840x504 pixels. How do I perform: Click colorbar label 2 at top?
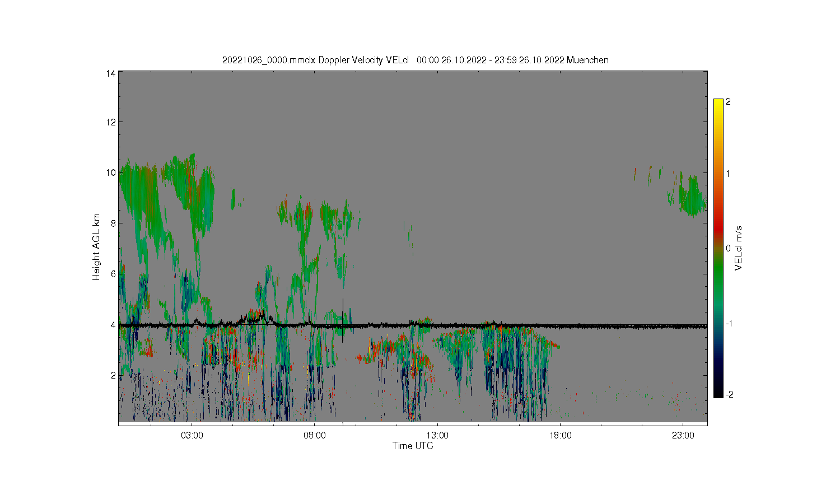729,102
